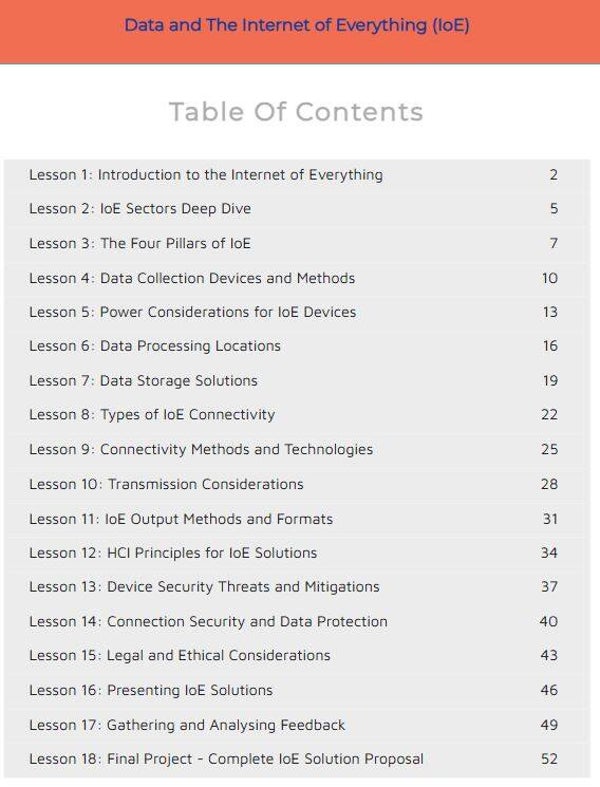Open Lesson 12: HCI Principles for IoE Solutions
Screen dimensions: 600x787
(173, 553)
